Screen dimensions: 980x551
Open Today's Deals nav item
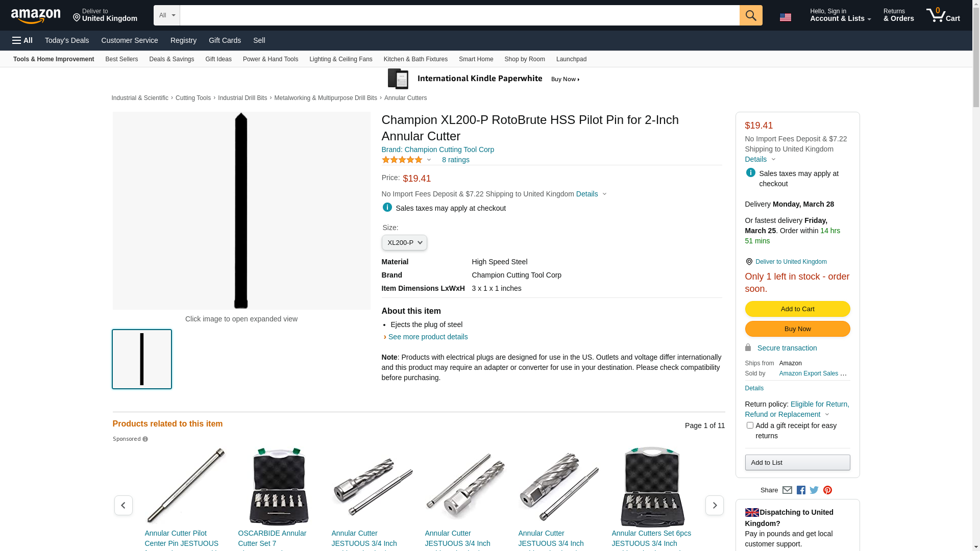[x=67, y=40]
